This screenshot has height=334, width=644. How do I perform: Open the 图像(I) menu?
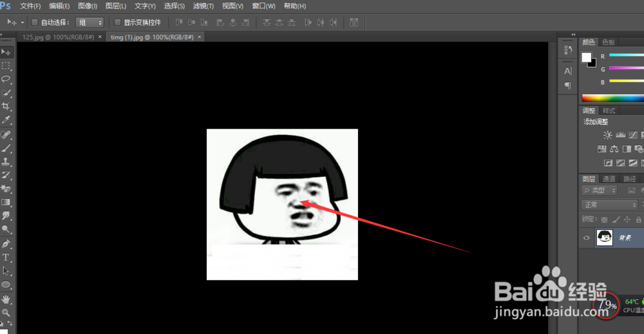click(x=88, y=6)
